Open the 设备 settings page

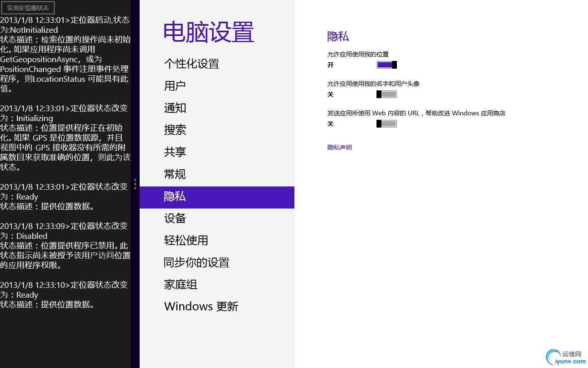[175, 219]
